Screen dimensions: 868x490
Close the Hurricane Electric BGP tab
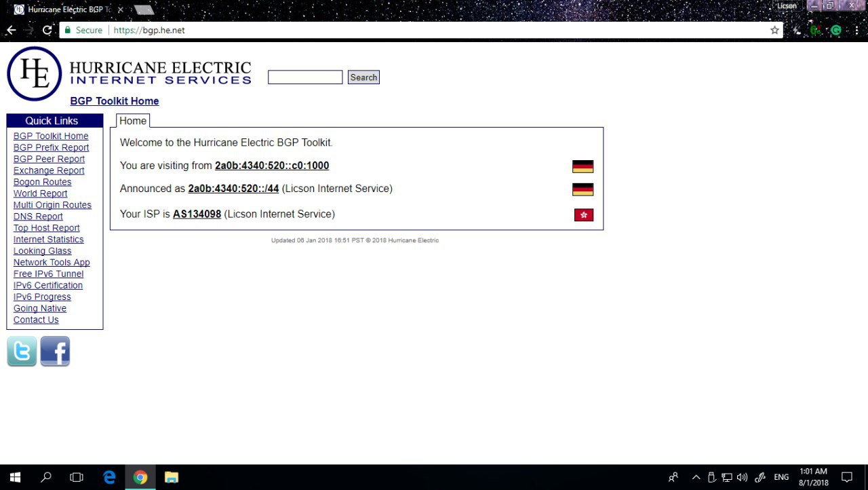tap(121, 10)
